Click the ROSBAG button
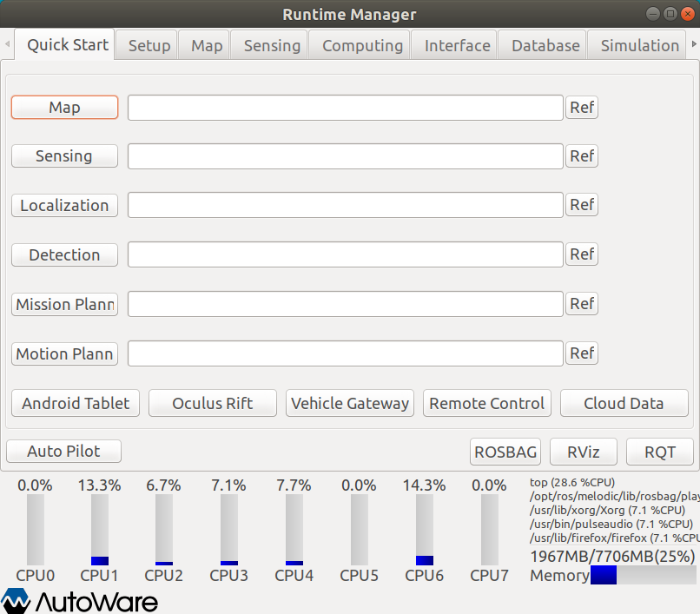Screen dimensions: 700x614 (505, 451)
